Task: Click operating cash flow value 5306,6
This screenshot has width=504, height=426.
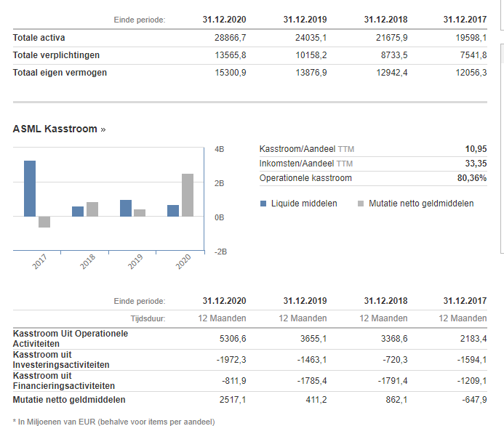Action: (x=233, y=339)
